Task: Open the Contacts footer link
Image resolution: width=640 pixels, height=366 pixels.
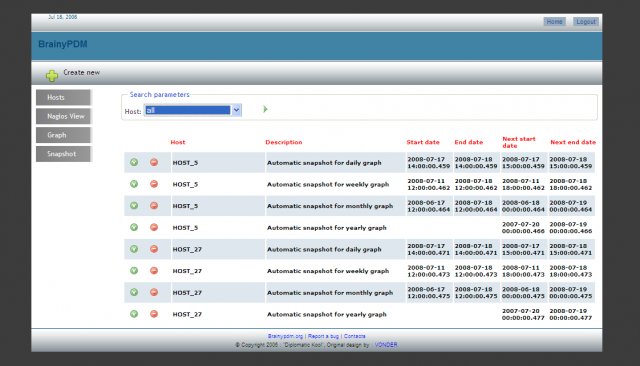Action: click(x=354, y=336)
